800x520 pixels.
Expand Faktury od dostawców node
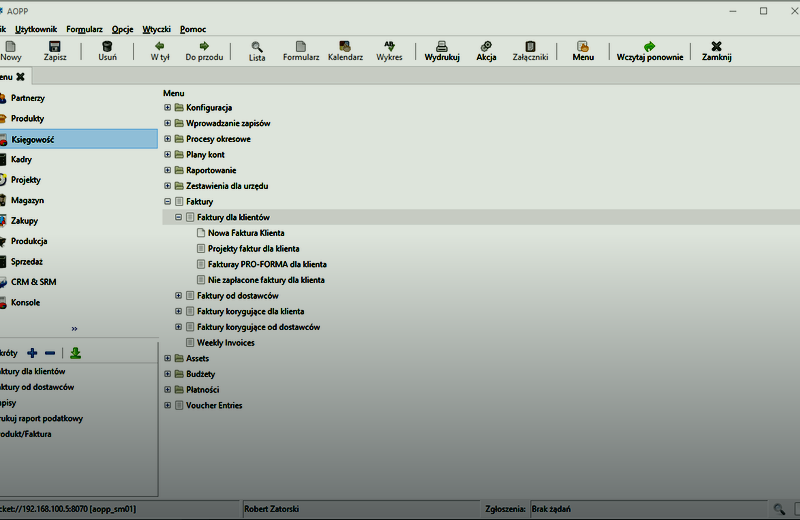pyautogui.click(x=179, y=295)
